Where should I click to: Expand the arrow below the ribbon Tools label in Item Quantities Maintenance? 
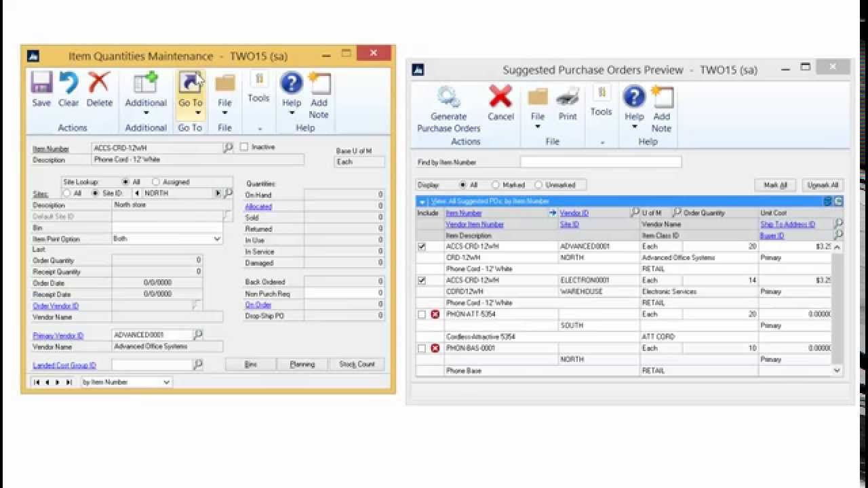coord(258,127)
